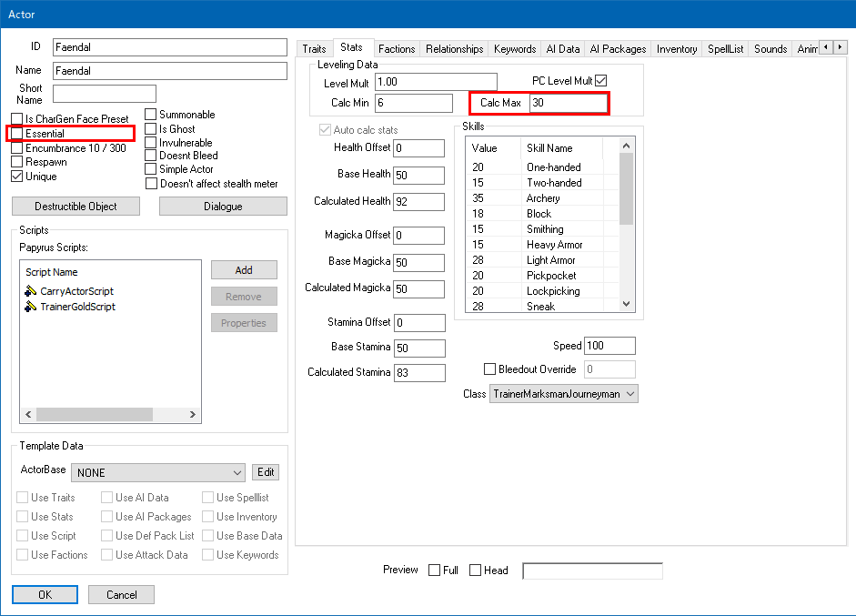Check the Head preview box
856x616 pixels.
pos(476,571)
